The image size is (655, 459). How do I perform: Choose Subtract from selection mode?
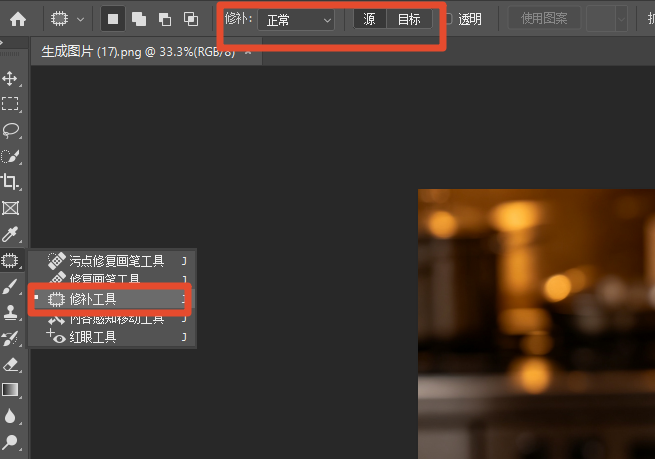(x=165, y=19)
